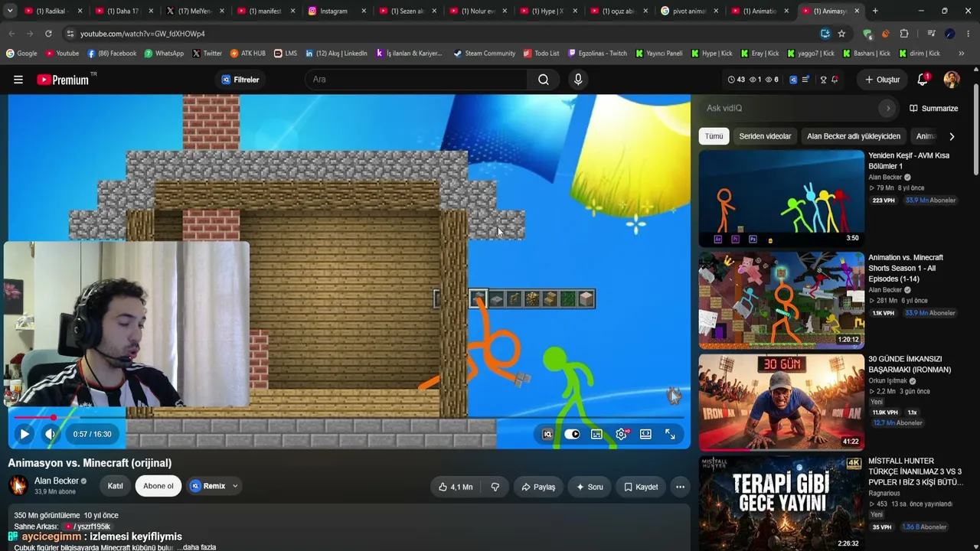Open the install-app icon in the address bar

(825, 34)
